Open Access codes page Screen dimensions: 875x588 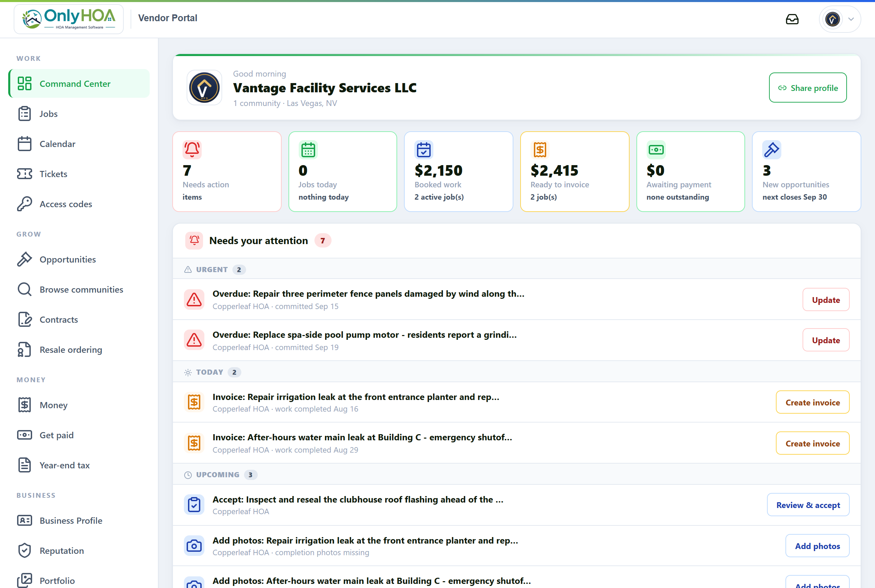click(x=80, y=204)
